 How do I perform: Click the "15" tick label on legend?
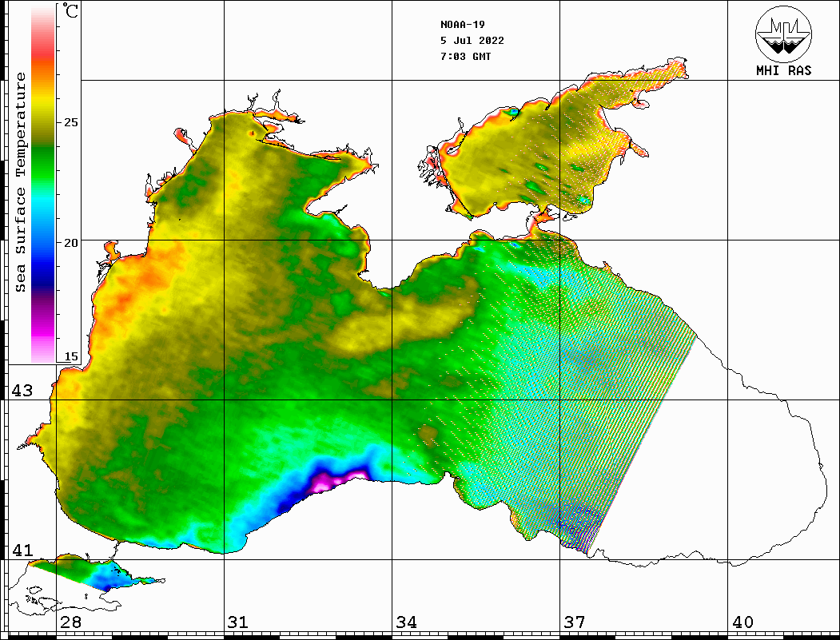pos(70,356)
